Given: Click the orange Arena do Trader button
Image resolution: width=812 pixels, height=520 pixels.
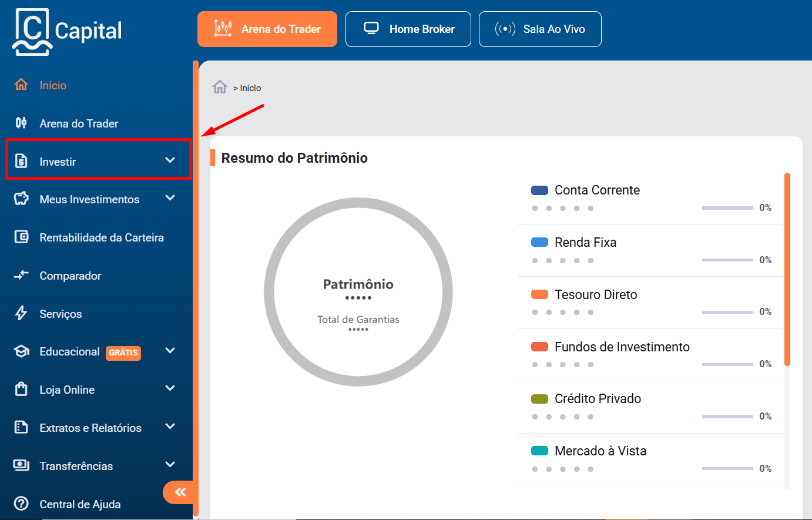Looking at the screenshot, I should pyautogui.click(x=267, y=29).
